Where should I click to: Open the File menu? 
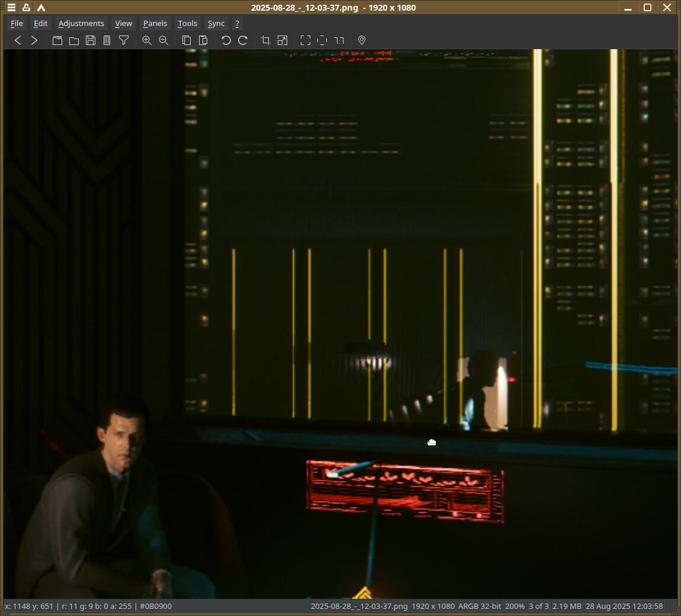pos(17,24)
